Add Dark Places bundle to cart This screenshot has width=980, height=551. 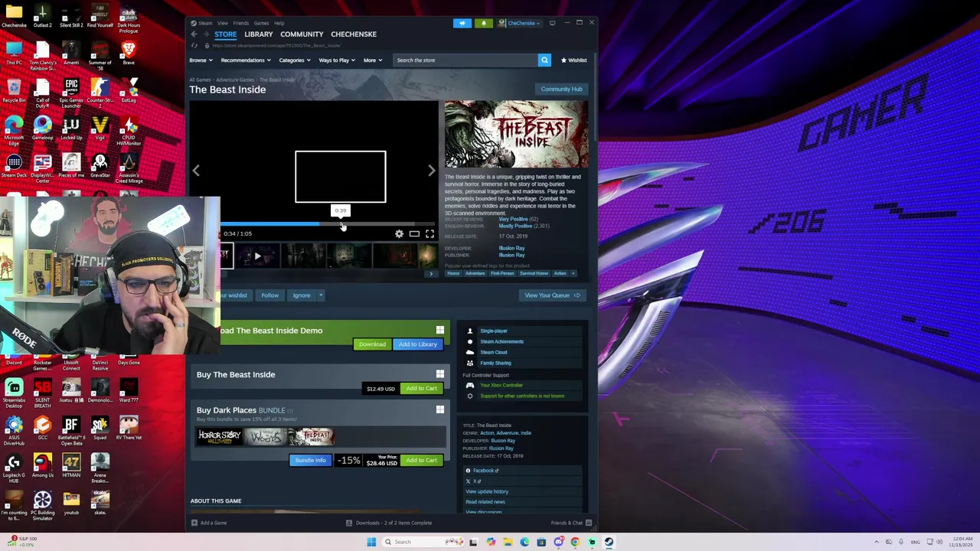click(x=421, y=461)
